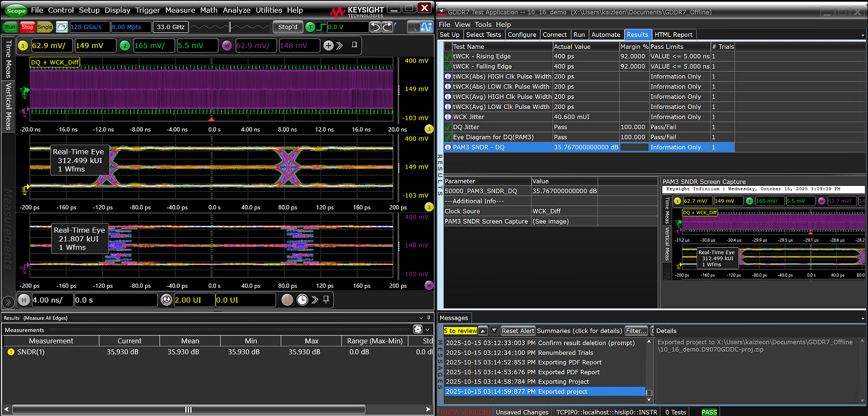Toggle channel 2 green button
Screen dimensions: 868x416
(x=125, y=46)
